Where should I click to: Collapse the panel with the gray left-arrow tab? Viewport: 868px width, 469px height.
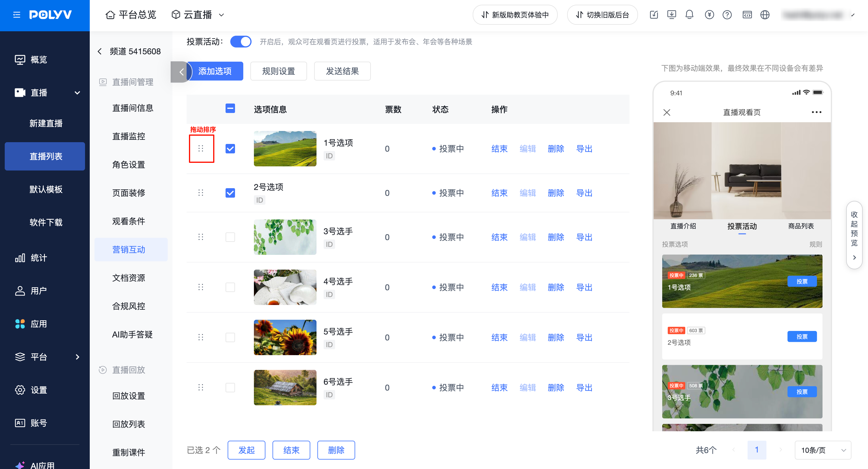pos(181,72)
